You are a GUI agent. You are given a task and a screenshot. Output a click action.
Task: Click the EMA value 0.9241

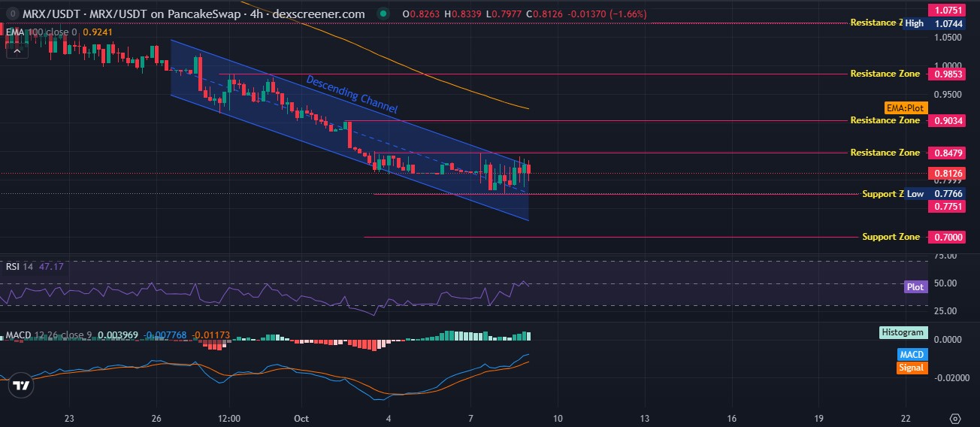[x=96, y=32]
